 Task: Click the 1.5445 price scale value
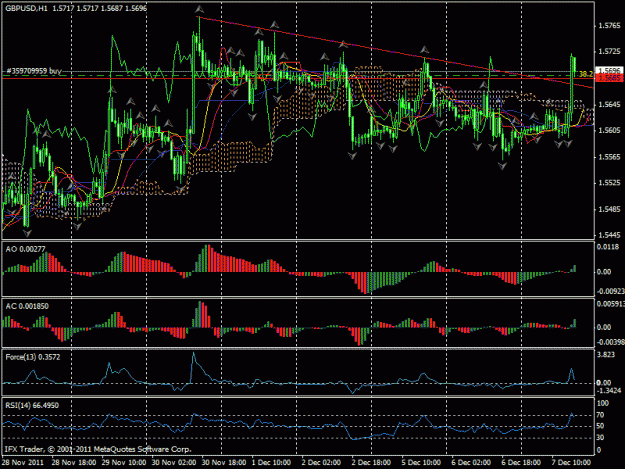pyautogui.click(x=609, y=235)
